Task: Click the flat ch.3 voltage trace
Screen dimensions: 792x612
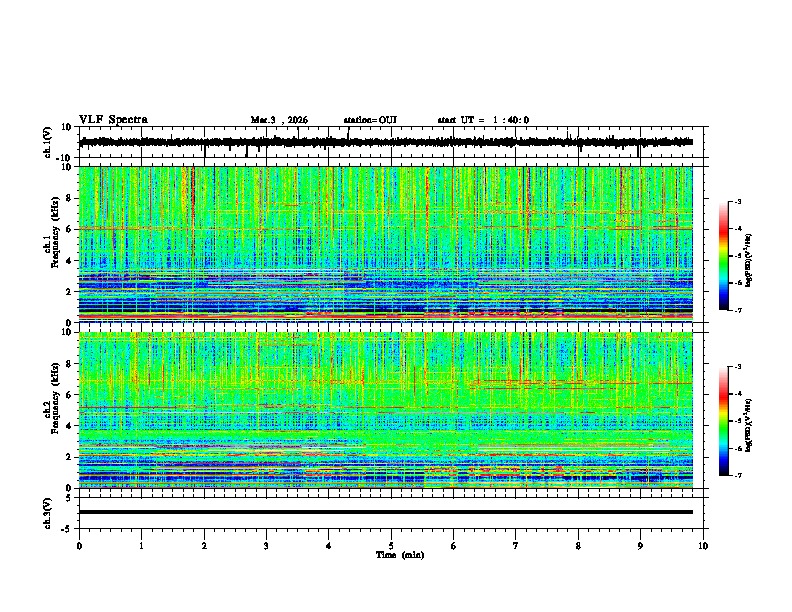Action: tap(386, 512)
